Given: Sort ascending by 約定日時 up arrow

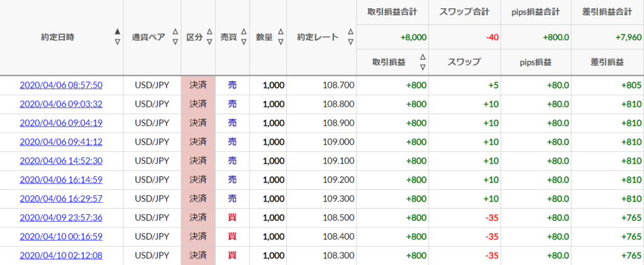Looking at the screenshot, I should coord(118,31).
